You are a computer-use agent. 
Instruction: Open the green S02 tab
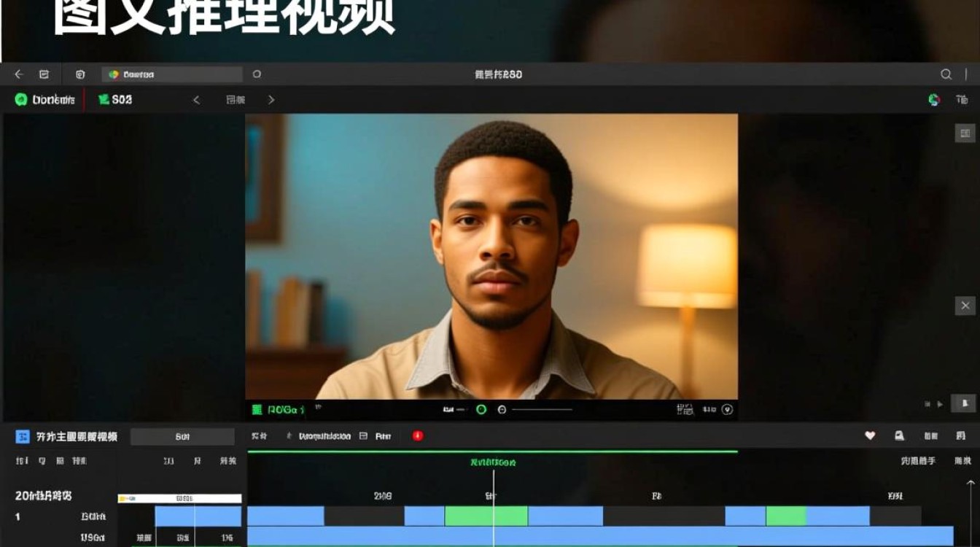(115, 100)
